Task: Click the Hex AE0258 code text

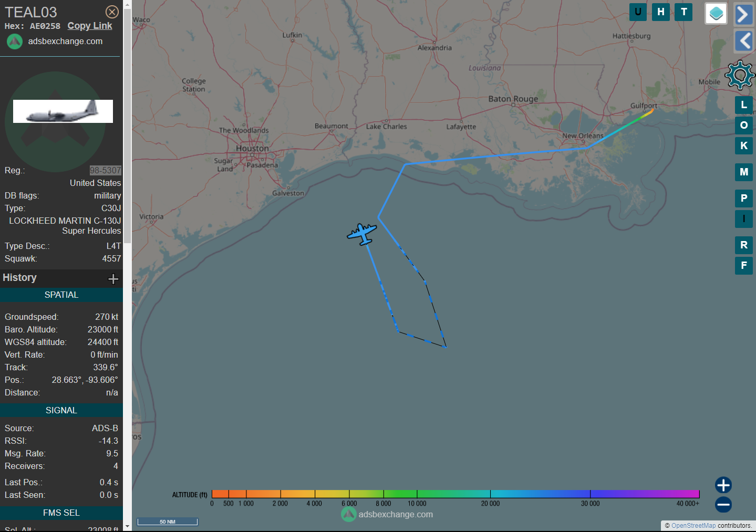Action: [x=33, y=26]
